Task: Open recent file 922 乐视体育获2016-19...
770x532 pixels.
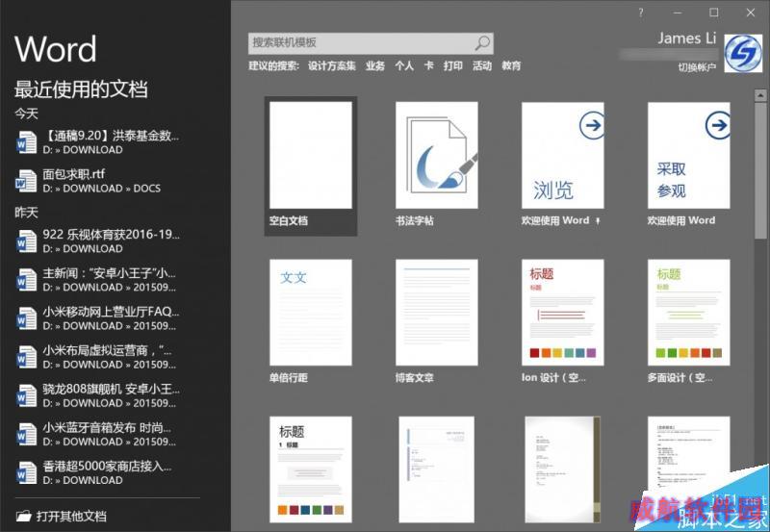Action: click(98, 241)
